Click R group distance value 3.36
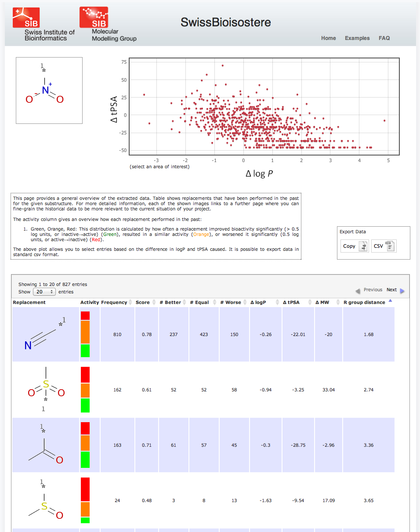Image resolution: width=420 pixels, height=532 pixels. coord(369,445)
